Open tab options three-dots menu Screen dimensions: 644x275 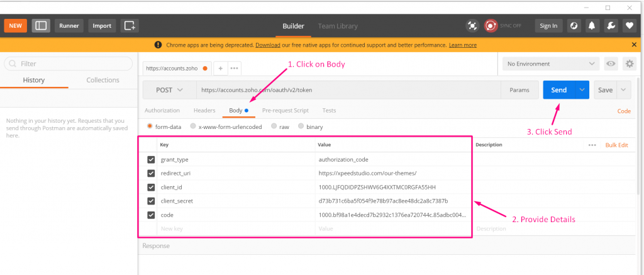pos(235,68)
